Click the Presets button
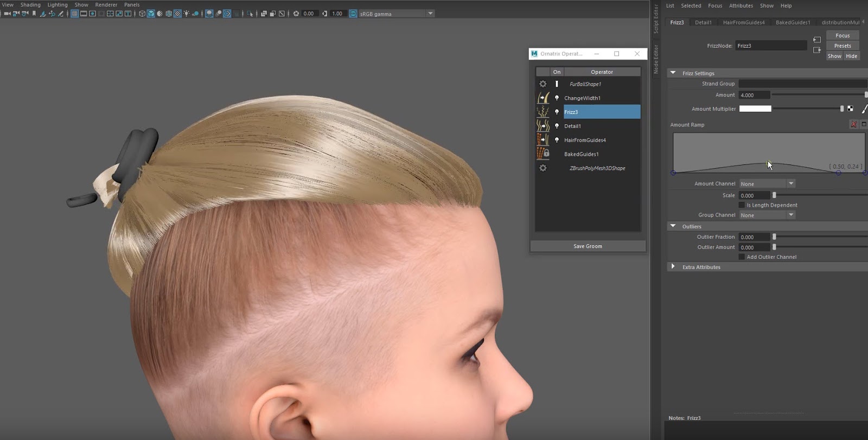This screenshot has width=868, height=440. 843,46
